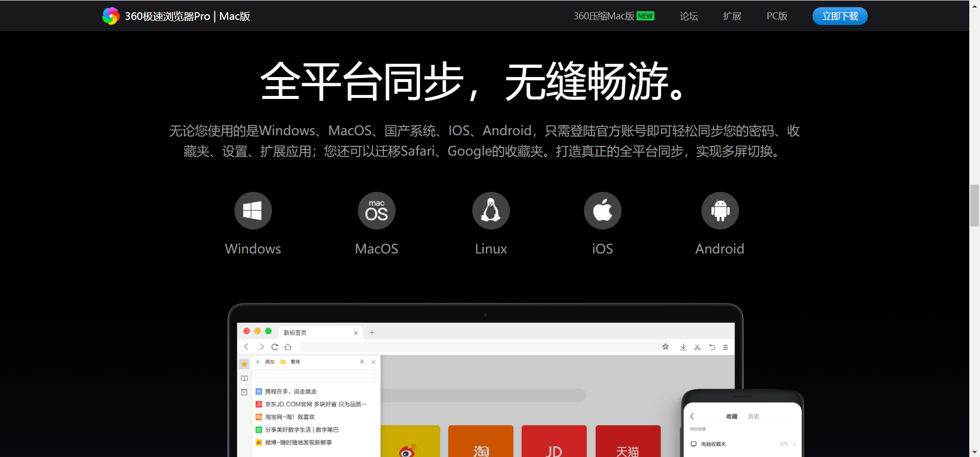Click the new tab plus button
Screen dimensions: 980x457
coord(372,333)
